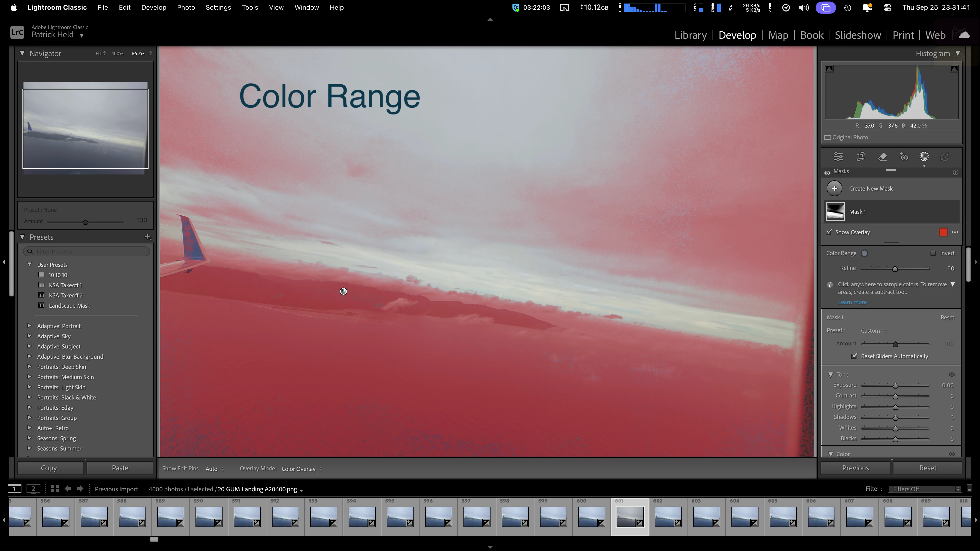Switch to the Library module

tap(691, 35)
